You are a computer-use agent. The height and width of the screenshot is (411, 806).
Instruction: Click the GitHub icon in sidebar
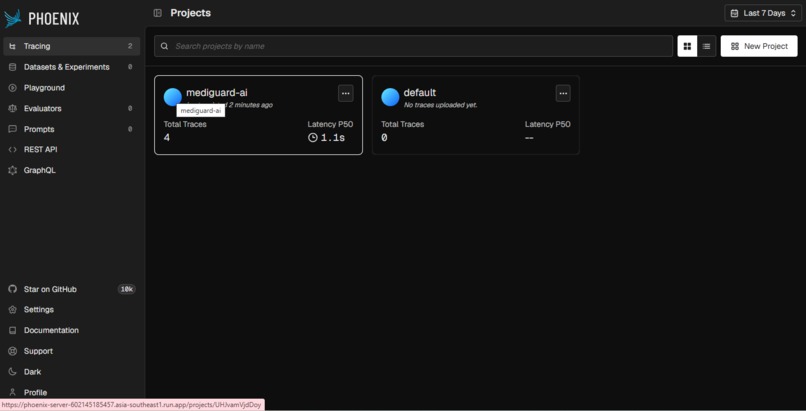[13, 289]
